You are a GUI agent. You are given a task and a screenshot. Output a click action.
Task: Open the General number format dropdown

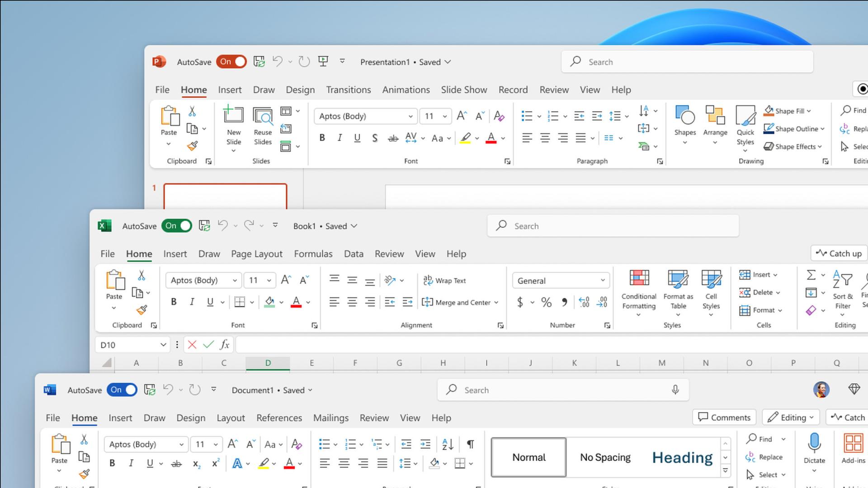tap(561, 280)
